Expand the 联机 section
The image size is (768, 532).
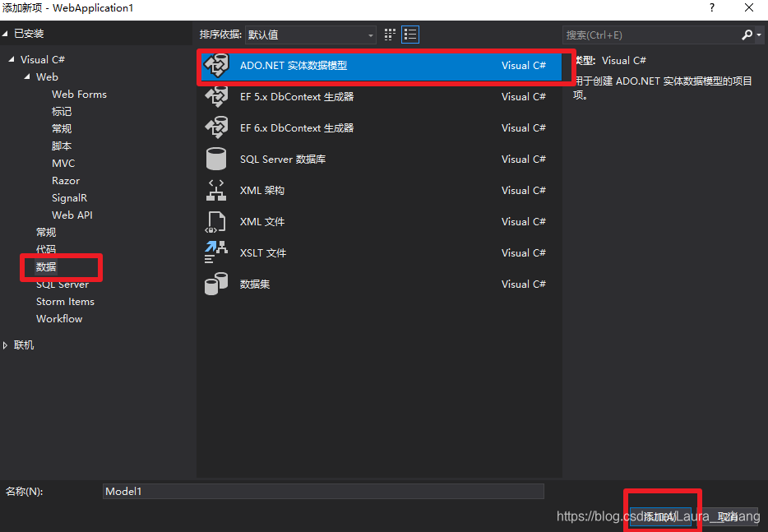[x=5, y=345]
